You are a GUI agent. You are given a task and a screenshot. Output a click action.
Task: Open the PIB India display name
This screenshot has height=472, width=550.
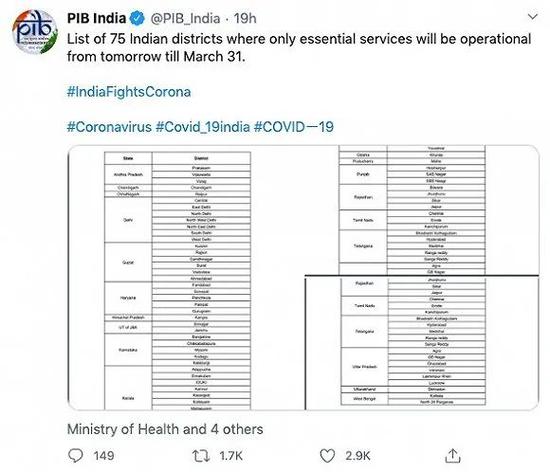(96, 18)
